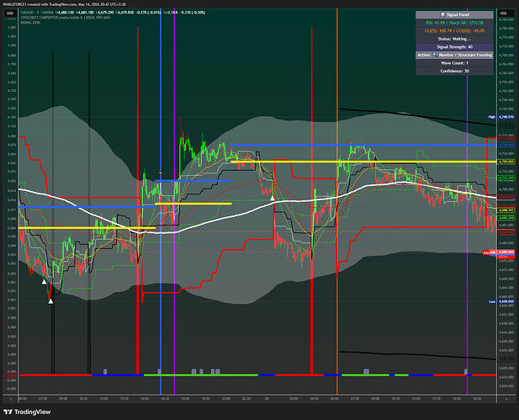
Task: Select the RISING ZION indicator title
Action: (30, 23)
